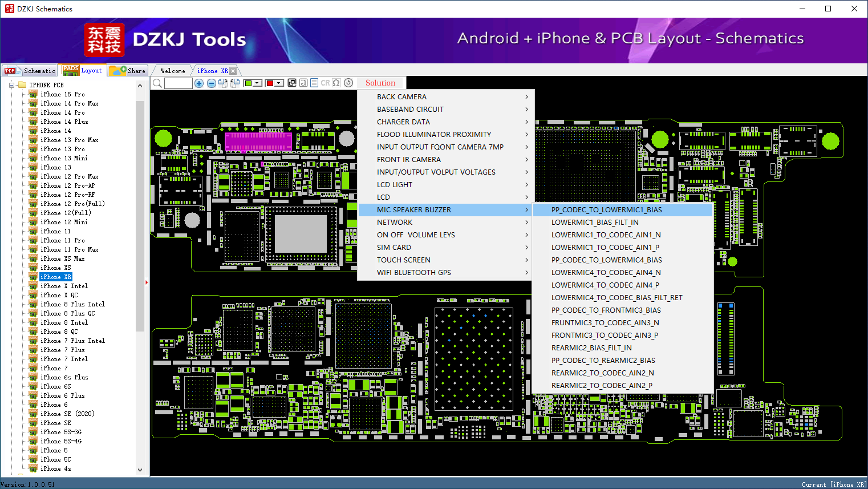Expand the NETWORK submenu arrow
Screen dimensions: 868x489
[526, 223]
